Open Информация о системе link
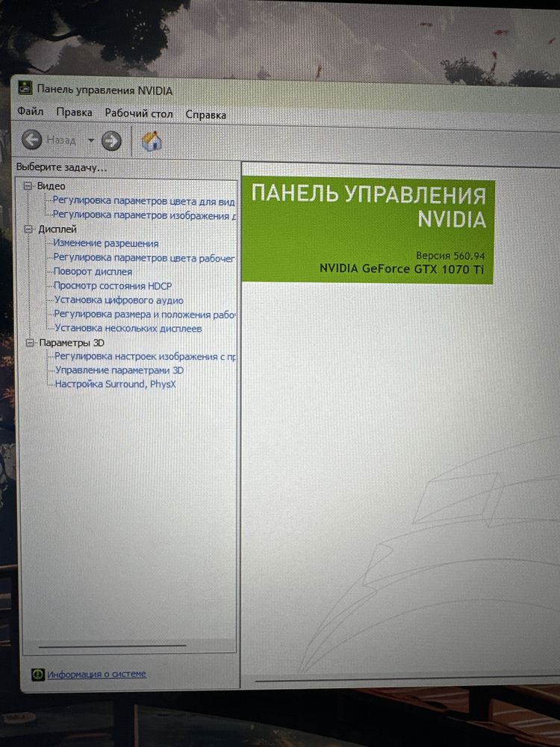Screen dimensions: 560x747 pos(96,674)
